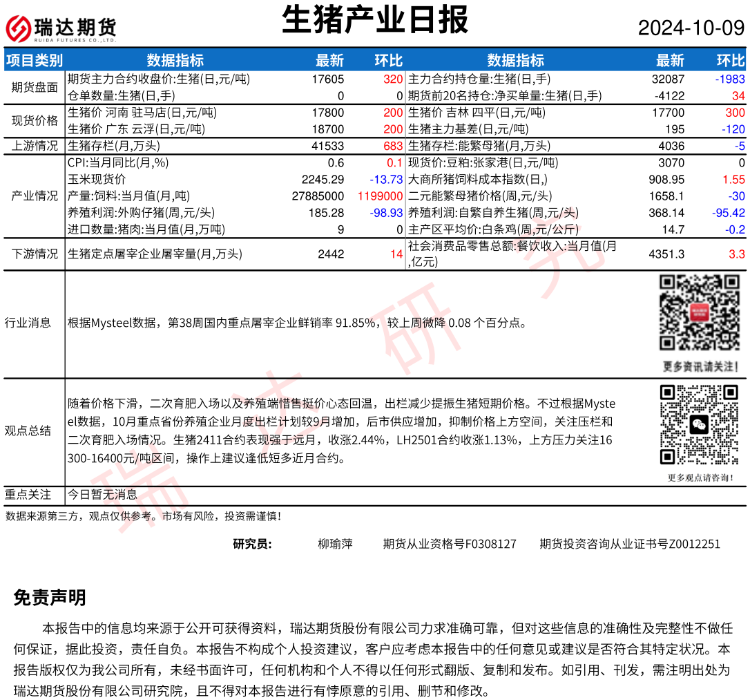Select the 产业情况 category cell
Viewport: 750px width, 700px height.
pos(35,196)
